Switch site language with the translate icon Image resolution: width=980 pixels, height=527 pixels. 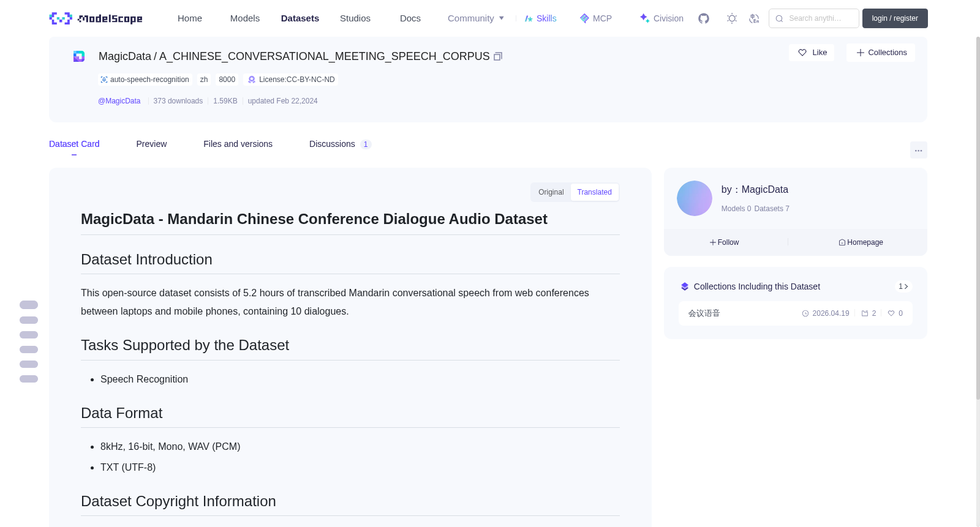(x=754, y=18)
